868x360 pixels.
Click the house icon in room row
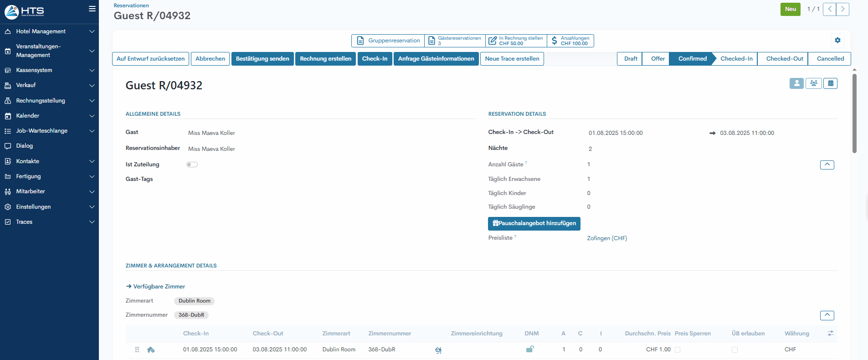pyautogui.click(x=151, y=350)
